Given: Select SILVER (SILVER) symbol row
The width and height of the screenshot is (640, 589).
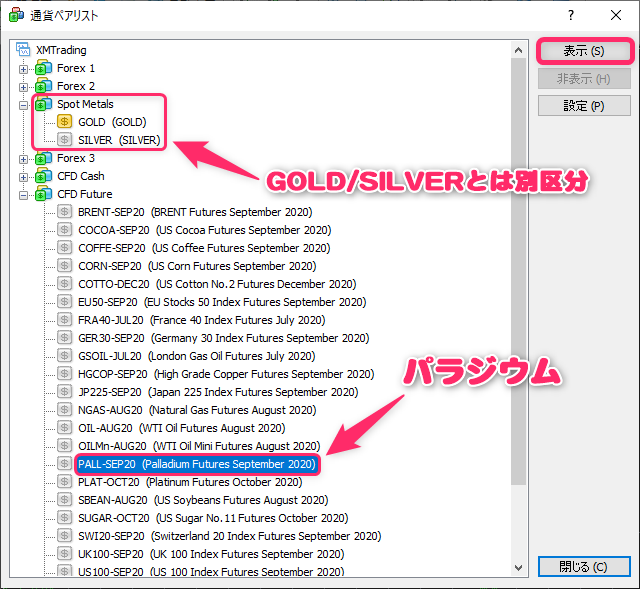Looking at the screenshot, I should point(119,140).
